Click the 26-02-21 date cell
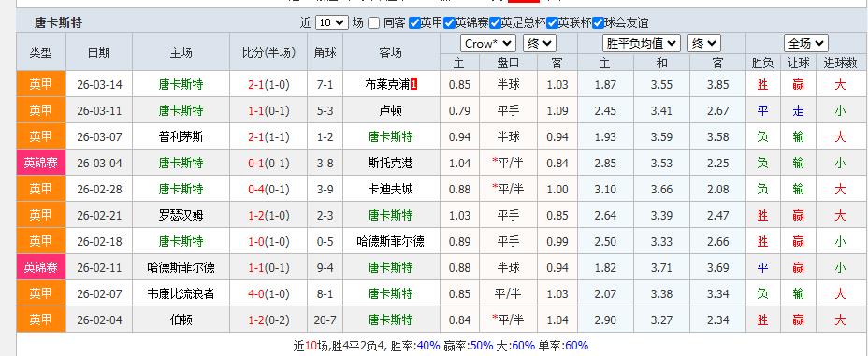 click(x=100, y=216)
